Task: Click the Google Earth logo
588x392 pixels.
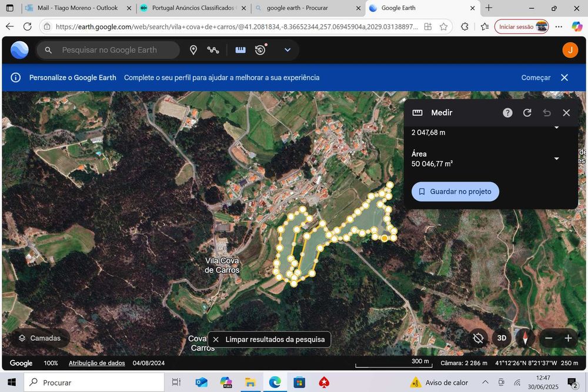Action: tap(19, 50)
